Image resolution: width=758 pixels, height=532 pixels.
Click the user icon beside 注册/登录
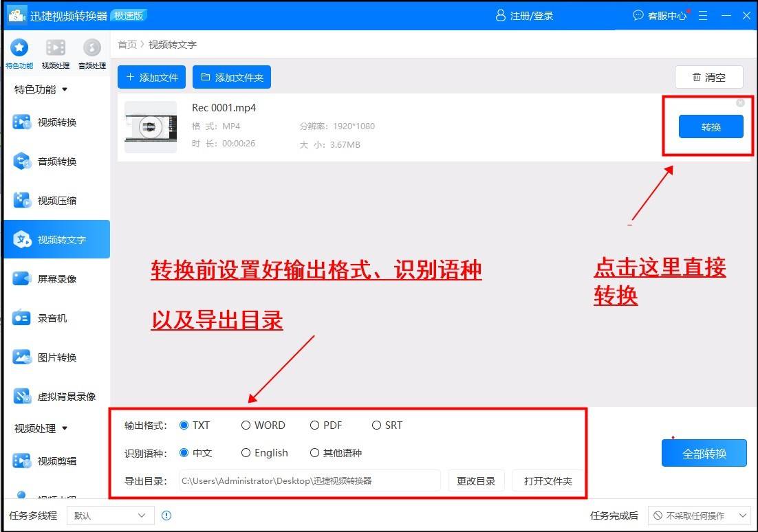[x=500, y=15]
